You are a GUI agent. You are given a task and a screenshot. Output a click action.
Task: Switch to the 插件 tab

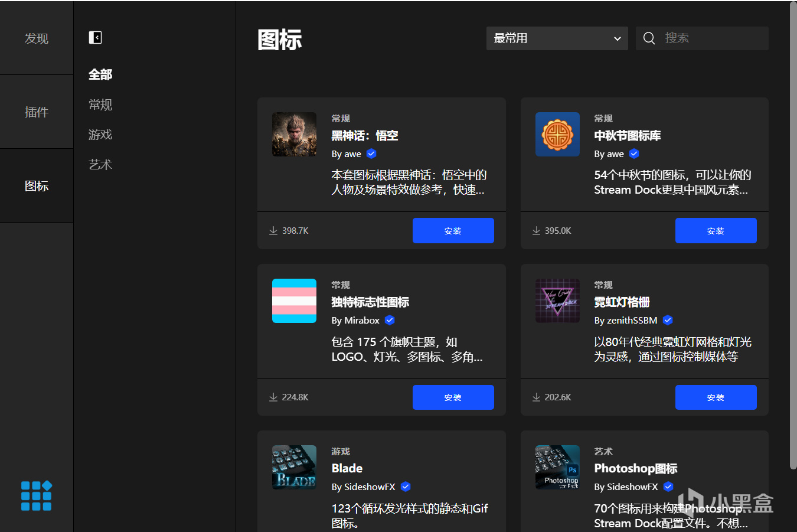point(37,112)
